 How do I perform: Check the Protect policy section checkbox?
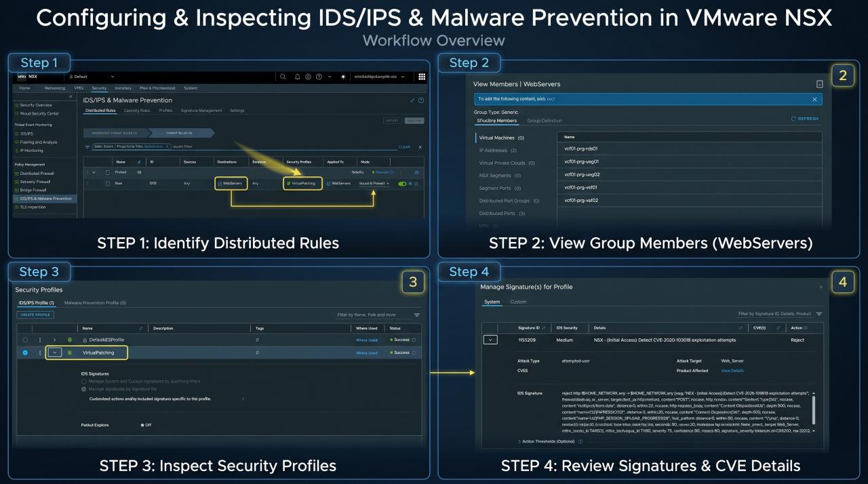pos(107,172)
